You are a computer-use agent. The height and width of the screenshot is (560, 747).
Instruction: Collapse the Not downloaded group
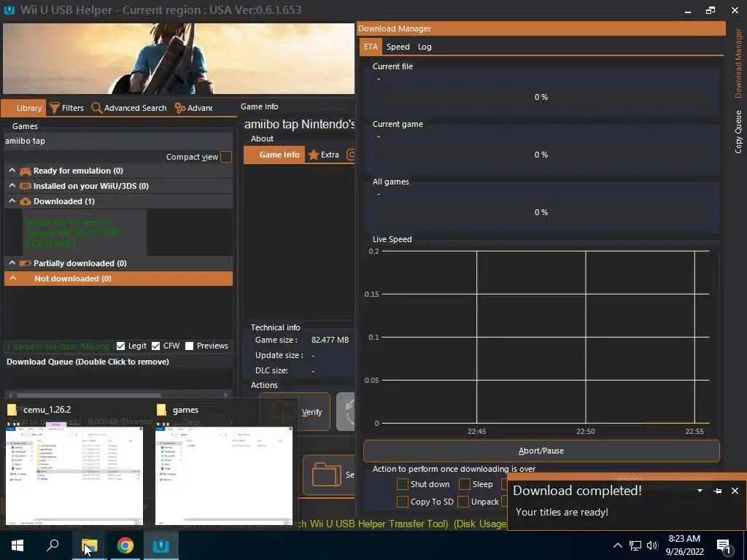(x=12, y=279)
